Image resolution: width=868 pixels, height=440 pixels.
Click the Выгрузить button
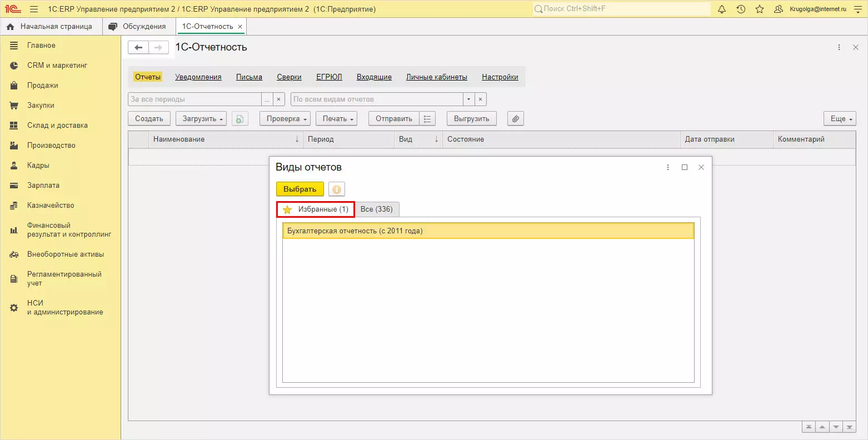472,119
